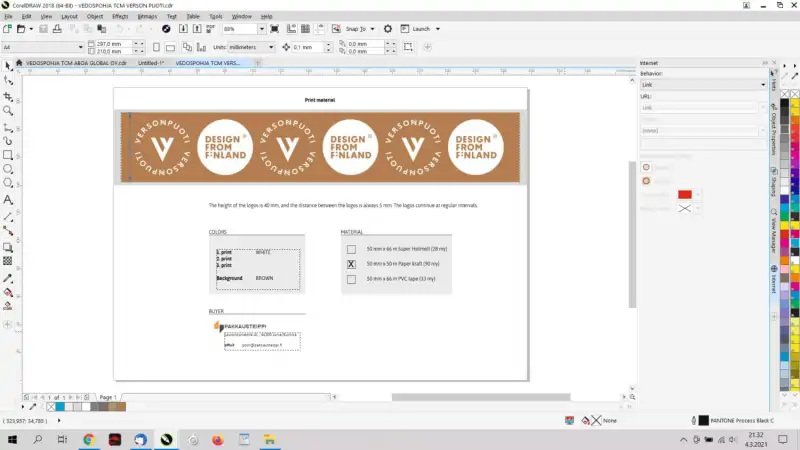Click the black swatch in palette
The height and width of the screenshot is (450, 800).
pos(785,103)
